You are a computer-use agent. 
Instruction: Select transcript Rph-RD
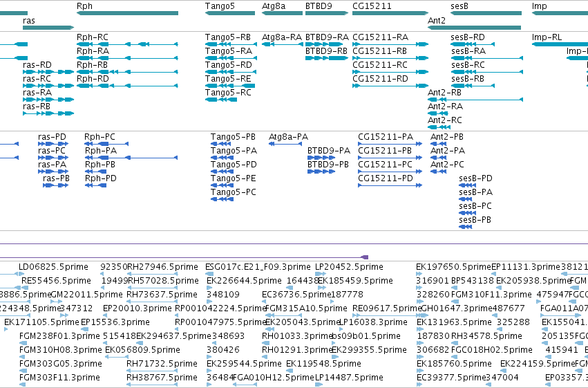(x=127, y=86)
